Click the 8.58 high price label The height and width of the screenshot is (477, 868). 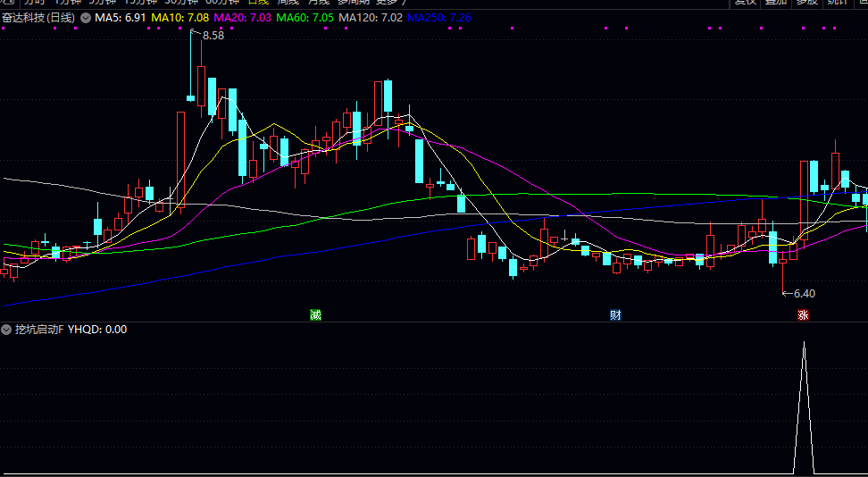[x=213, y=36]
